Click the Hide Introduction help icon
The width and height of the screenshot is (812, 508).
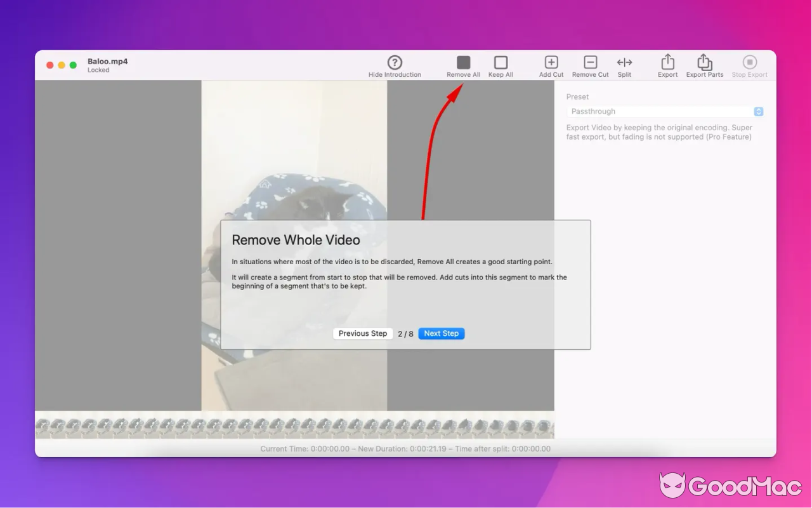[395, 62]
